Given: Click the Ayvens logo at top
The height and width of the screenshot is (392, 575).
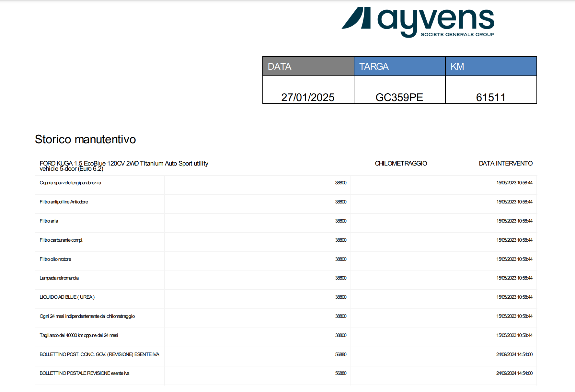Looking at the screenshot, I should [x=418, y=22].
